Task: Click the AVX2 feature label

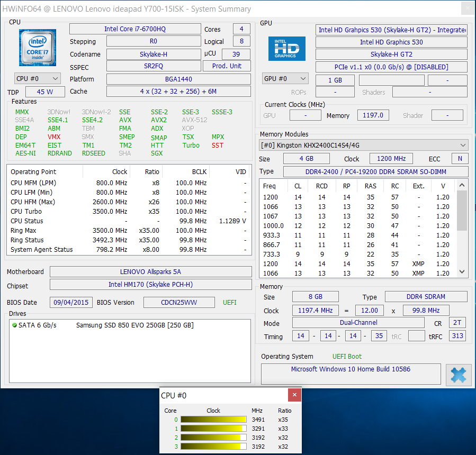Action: [x=159, y=120]
